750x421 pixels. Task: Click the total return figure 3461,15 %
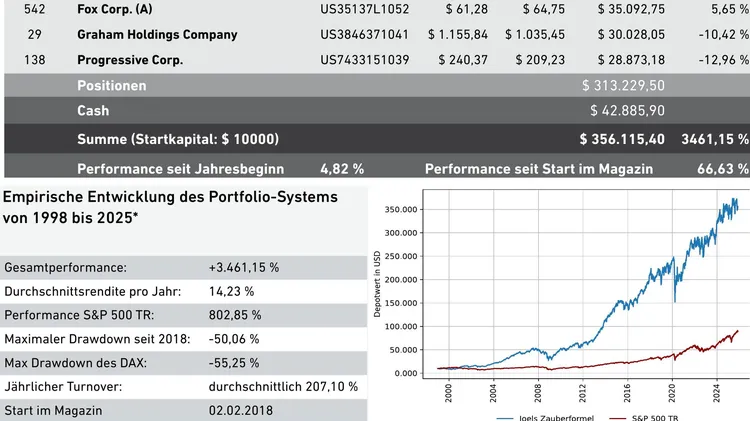pyautogui.click(x=715, y=138)
